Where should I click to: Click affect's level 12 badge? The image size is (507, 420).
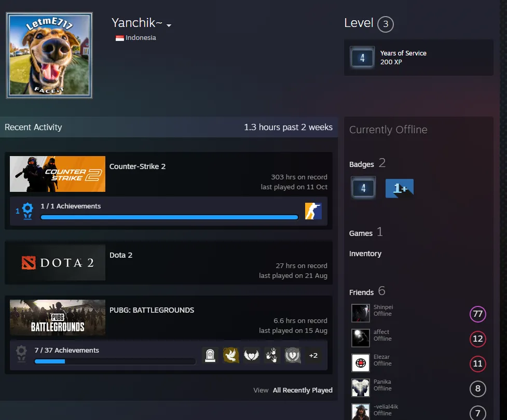click(x=477, y=339)
